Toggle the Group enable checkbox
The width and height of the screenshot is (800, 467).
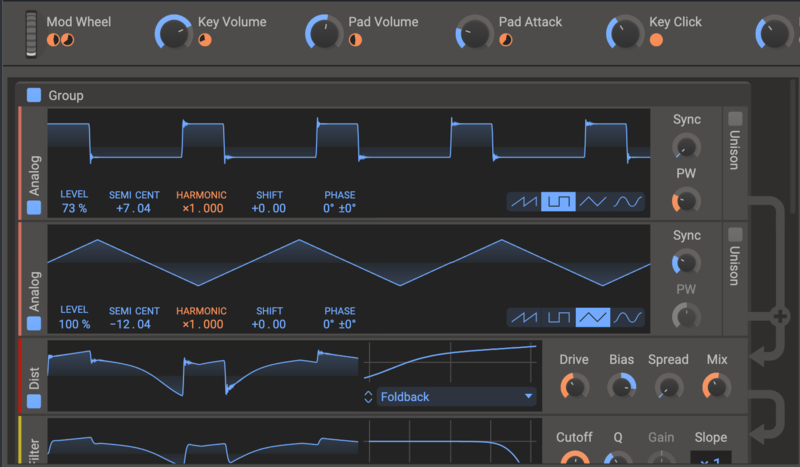point(34,95)
